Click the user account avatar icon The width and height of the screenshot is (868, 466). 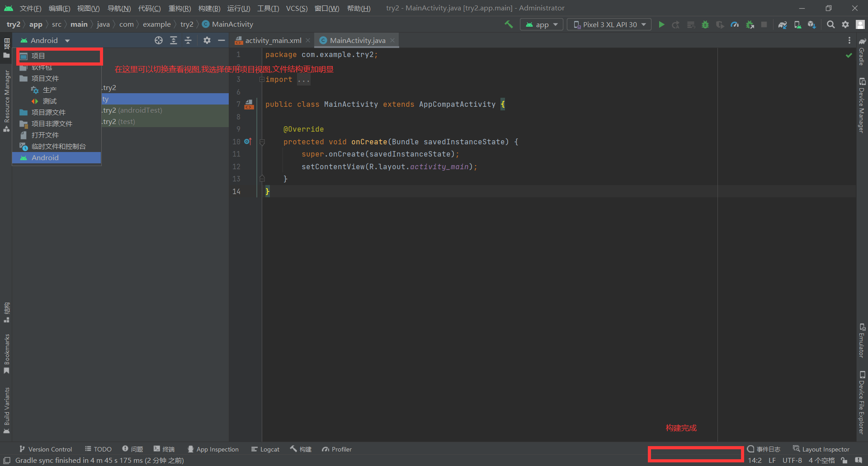860,24
